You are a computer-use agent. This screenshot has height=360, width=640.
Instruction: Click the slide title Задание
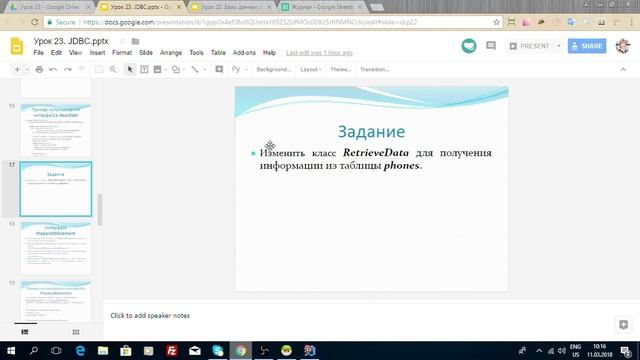[x=371, y=131]
